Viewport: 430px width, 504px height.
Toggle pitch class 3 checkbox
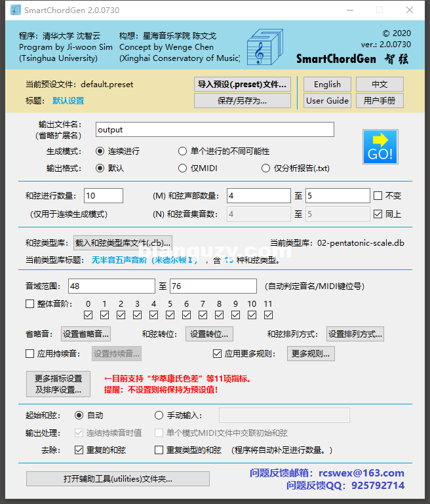(137, 315)
